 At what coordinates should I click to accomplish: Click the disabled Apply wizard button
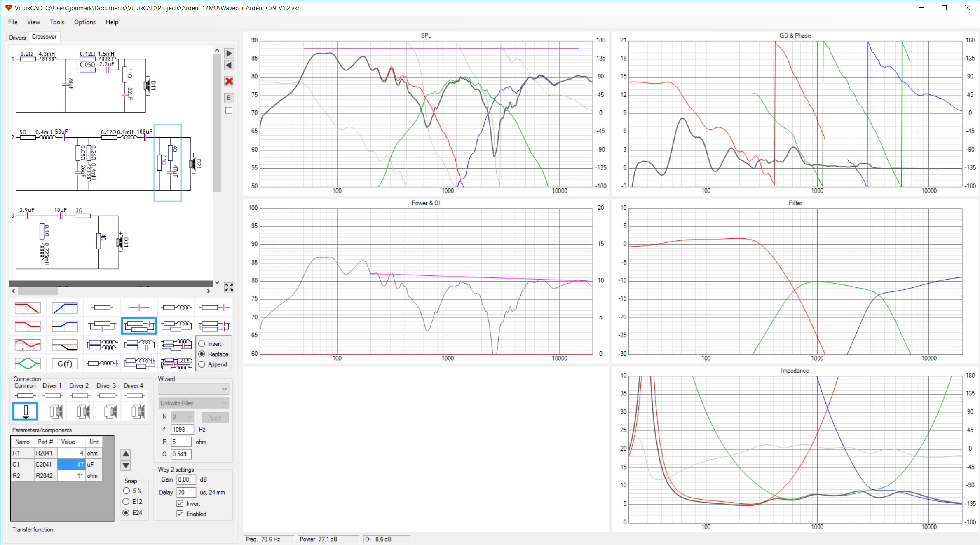click(214, 418)
